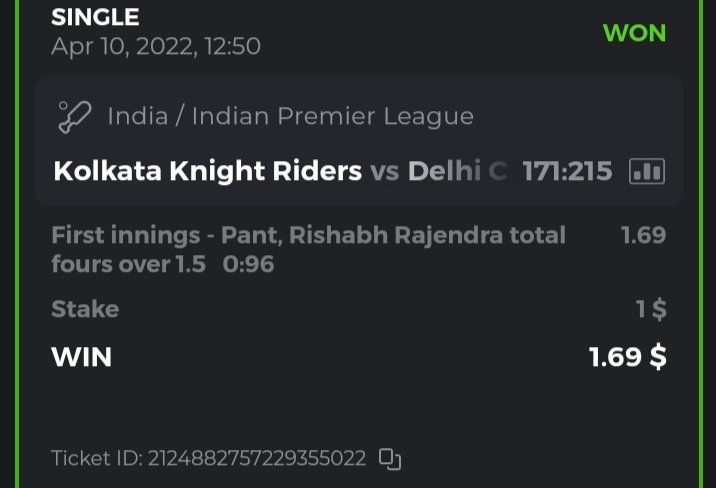Click the 1.69 odds value
Viewport: 716px width, 488px height.
(643, 235)
